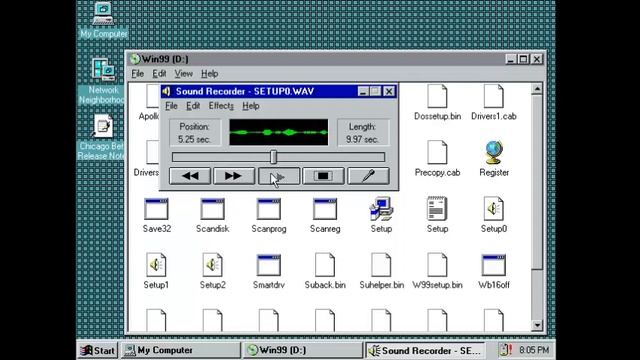Click the 8:05 PM clock
This screenshot has width=640, height=360.
(x=534, y=350)
